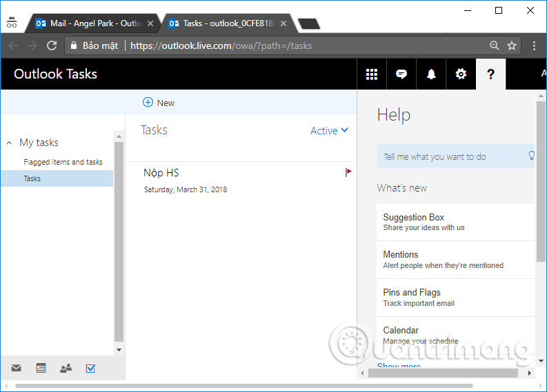Open settings gear icon
The width and height of the screenshot is (547, 392).
(461, 74)
